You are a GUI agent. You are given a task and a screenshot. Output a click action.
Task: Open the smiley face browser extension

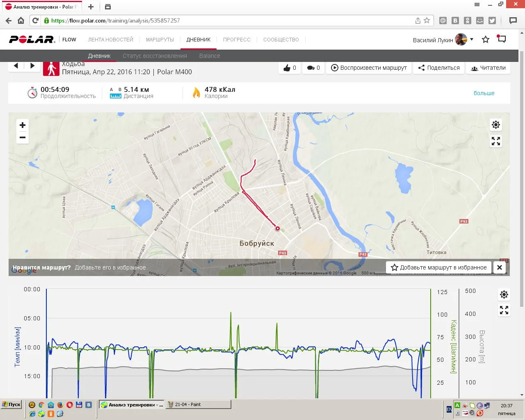[x=480, y=21]
